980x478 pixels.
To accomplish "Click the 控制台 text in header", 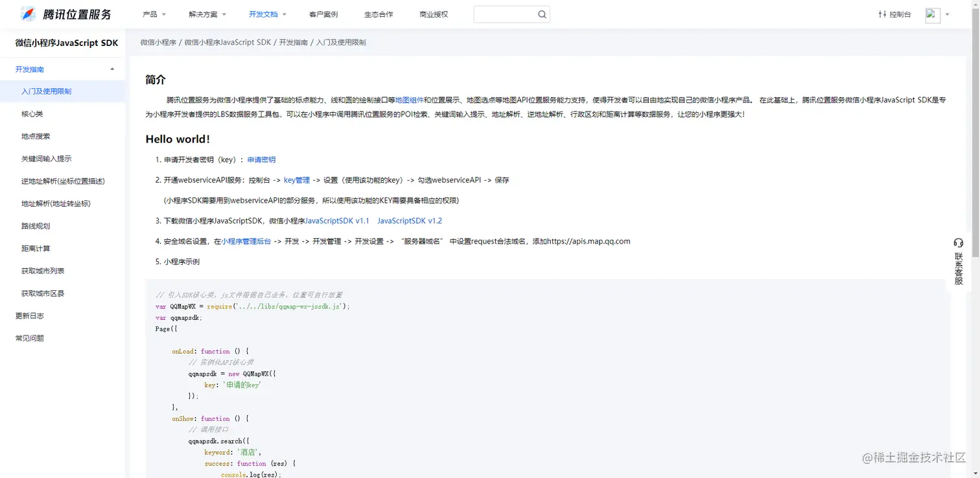I will (900, 14).
